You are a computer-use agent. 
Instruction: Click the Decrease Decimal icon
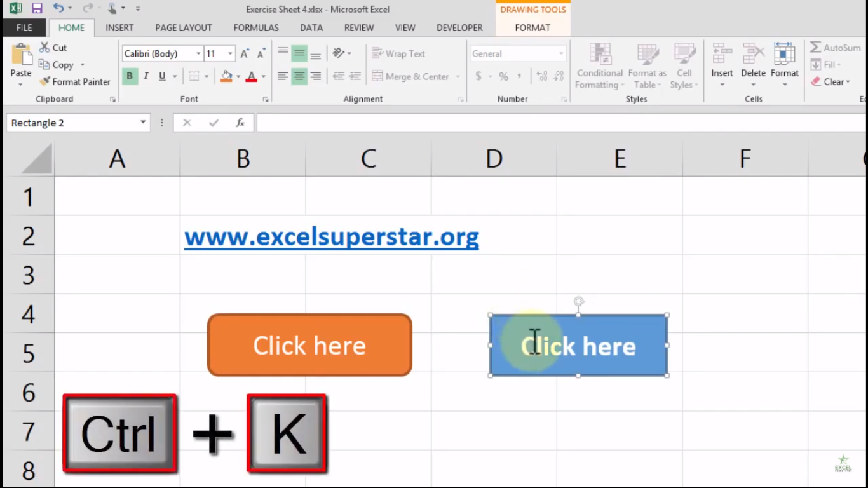(559, 76)
